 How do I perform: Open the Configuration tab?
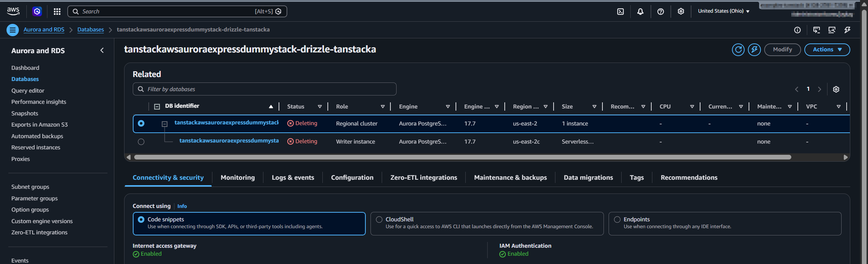click(352, 178)
